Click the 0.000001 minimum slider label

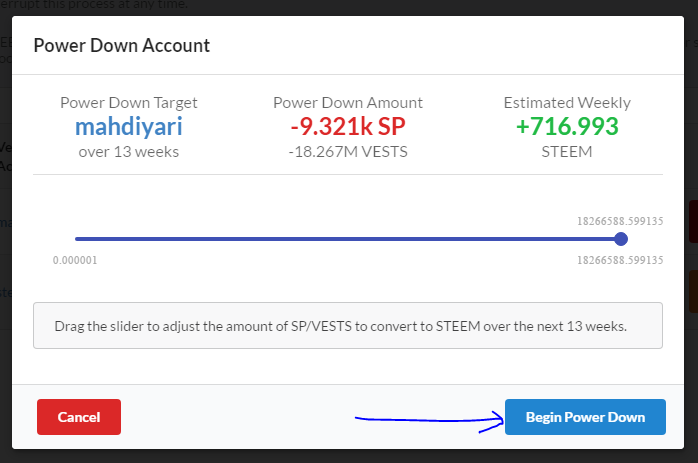click(x=76, y=259)
